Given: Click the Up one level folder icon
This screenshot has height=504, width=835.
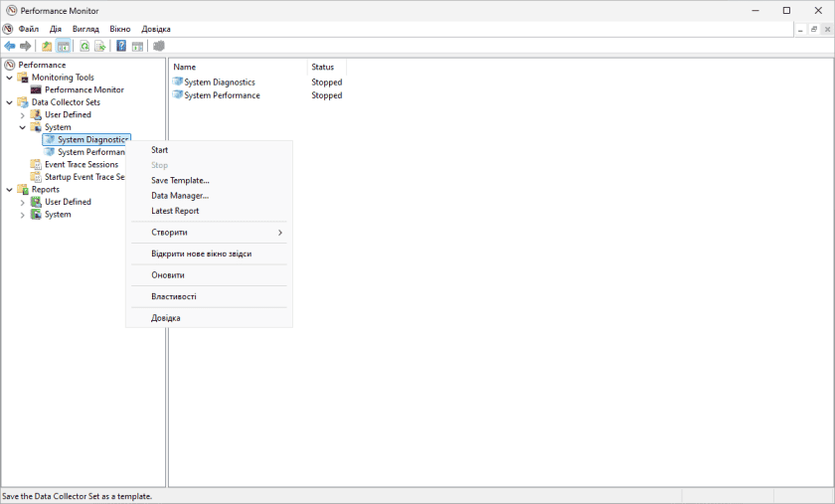Looking at the screenshot, I should point(47,46).
